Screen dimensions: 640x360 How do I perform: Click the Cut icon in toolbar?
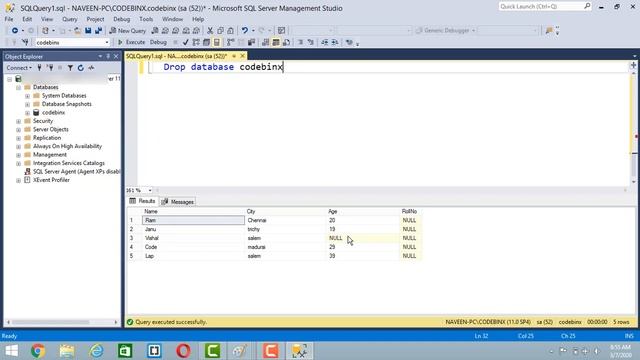pos(210,31)
